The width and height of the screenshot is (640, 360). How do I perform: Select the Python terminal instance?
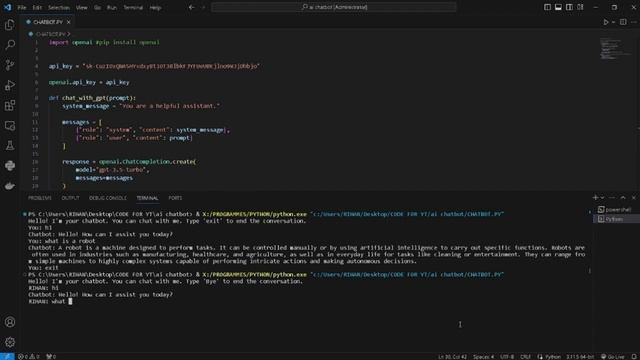coord(616,219)
